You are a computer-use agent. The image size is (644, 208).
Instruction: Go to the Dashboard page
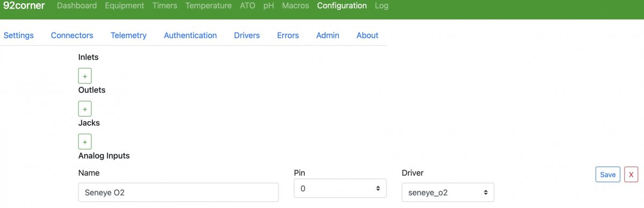pos(77,6)
